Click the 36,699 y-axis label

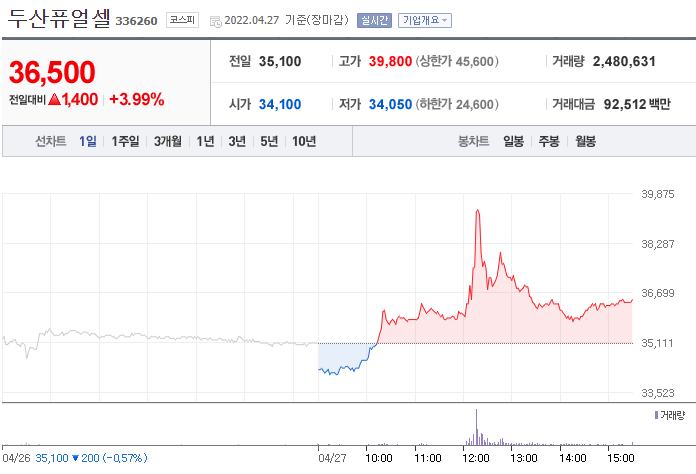pos(657,293)
